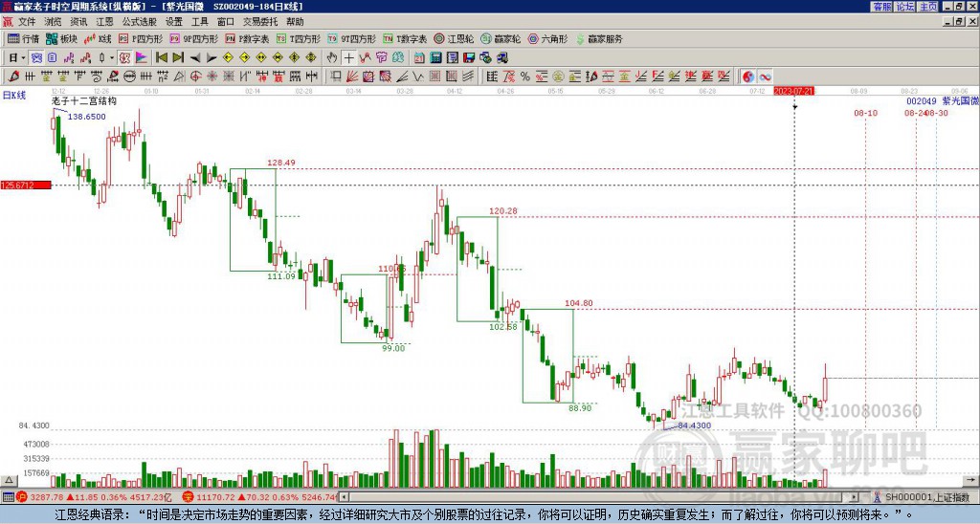Open the calculator tool icon
This screenshot has height=524, width=980.
(x=436, y=58)
